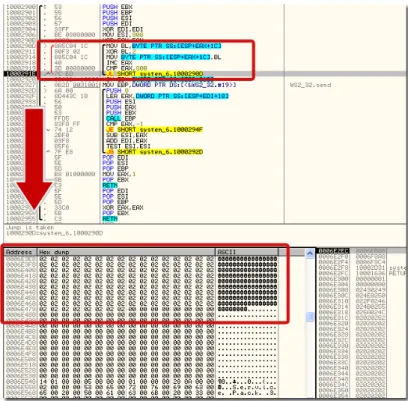Select the LEA EAX,DWORD PTR SS:[ESP+EDI+10] line
The height and width of the screenshot is (401, 408).
167,96
